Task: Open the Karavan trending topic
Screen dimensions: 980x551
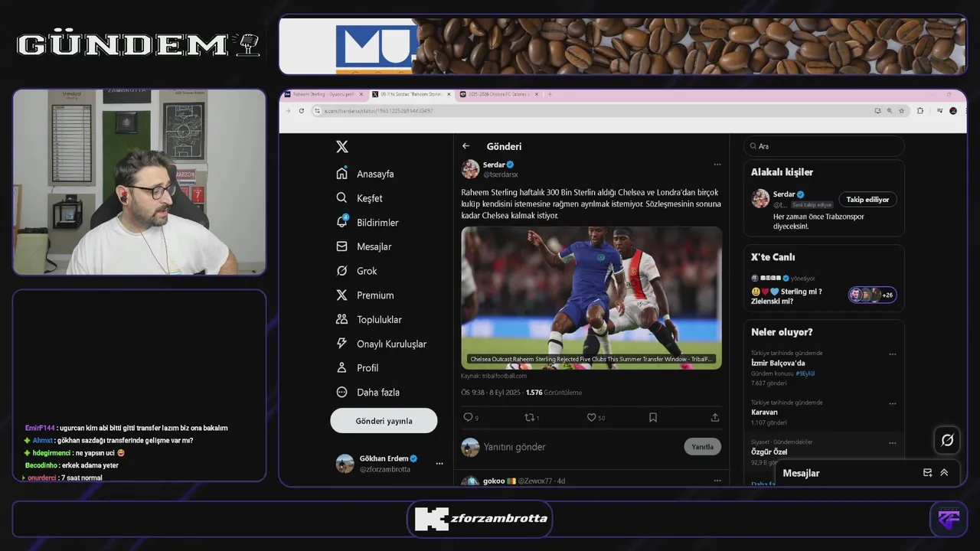Action: point(764,412)
